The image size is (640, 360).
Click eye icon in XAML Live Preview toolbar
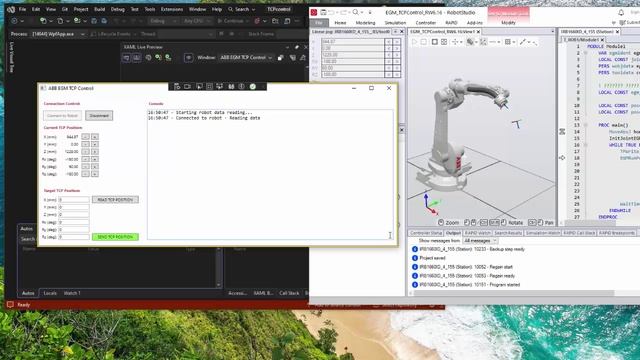coord(189,58)
